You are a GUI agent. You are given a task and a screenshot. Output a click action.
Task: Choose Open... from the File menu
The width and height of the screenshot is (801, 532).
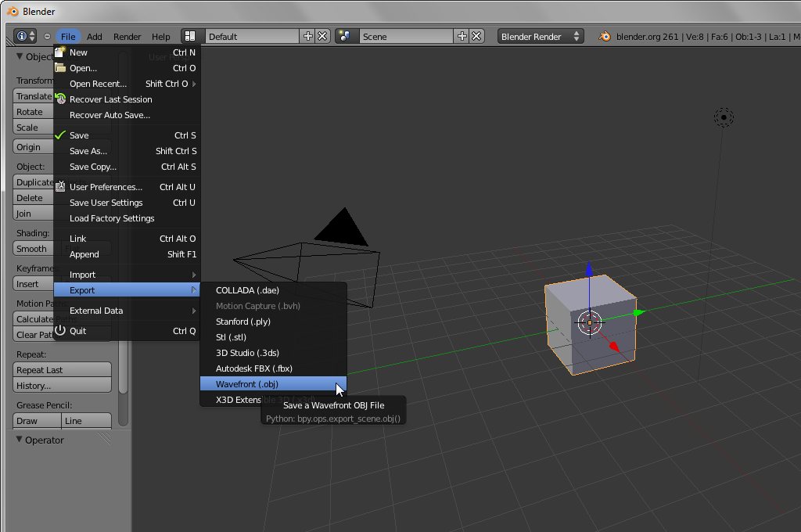(x=127, y=68)
